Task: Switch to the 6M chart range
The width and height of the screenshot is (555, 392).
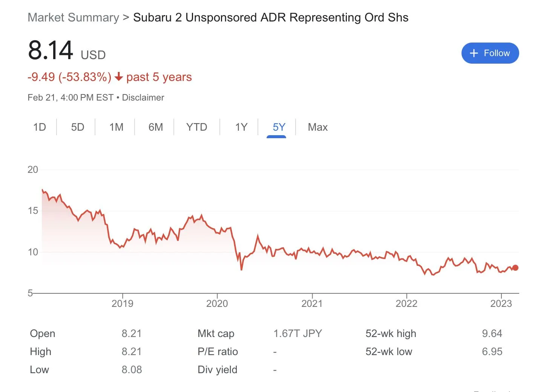Action: (155, 127)
